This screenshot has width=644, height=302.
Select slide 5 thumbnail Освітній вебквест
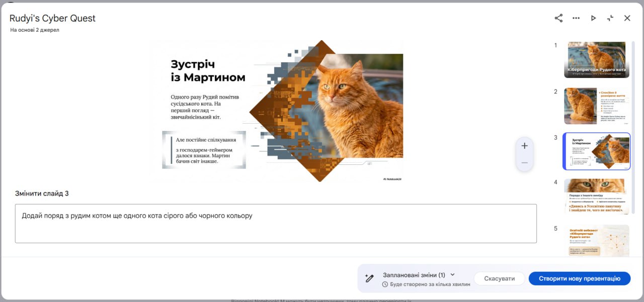[x=596, y=241]
